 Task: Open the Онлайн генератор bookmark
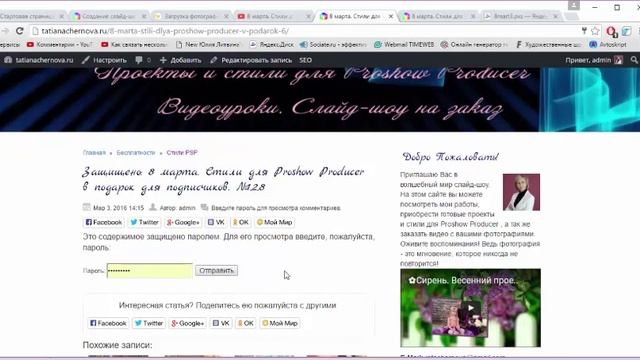[474, 44]
